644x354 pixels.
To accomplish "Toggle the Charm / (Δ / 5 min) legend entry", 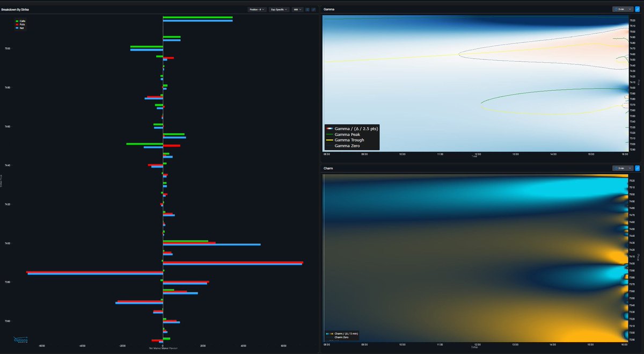I will (341, 334).
